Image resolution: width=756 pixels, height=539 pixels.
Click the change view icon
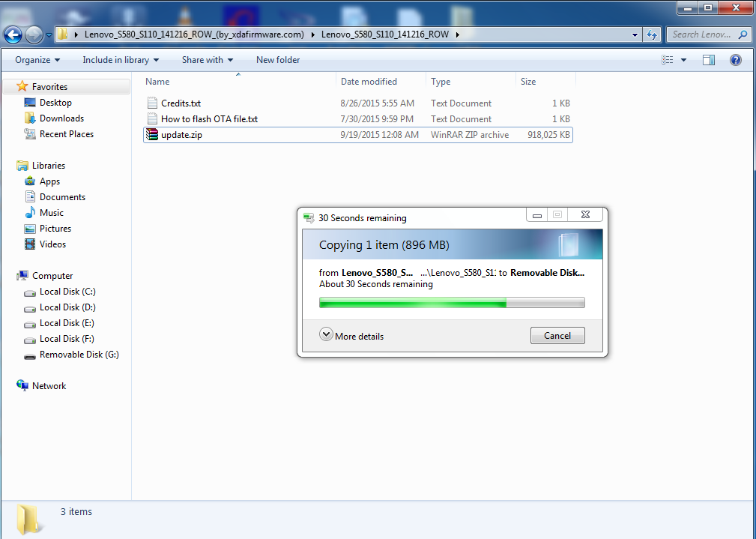[668, 60]
